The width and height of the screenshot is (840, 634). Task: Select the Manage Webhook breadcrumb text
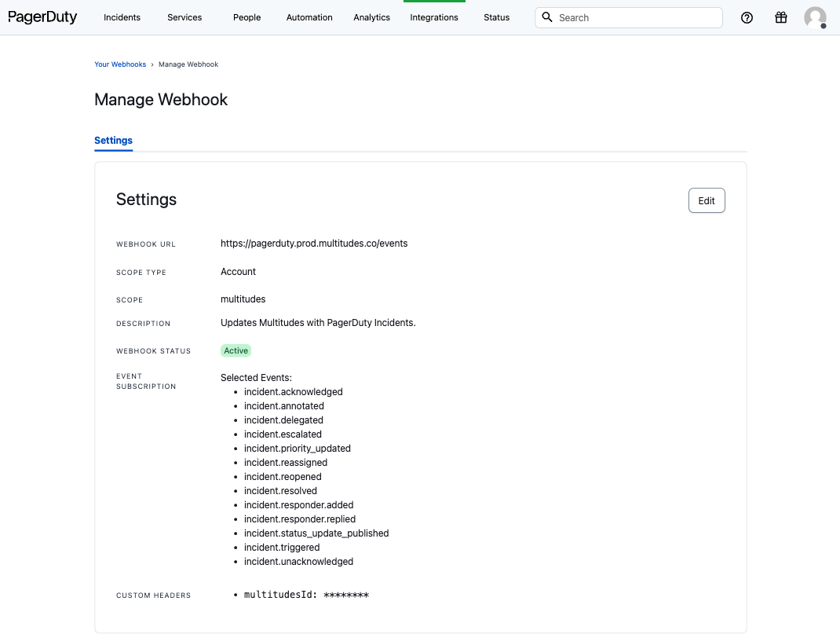(188, 64)
